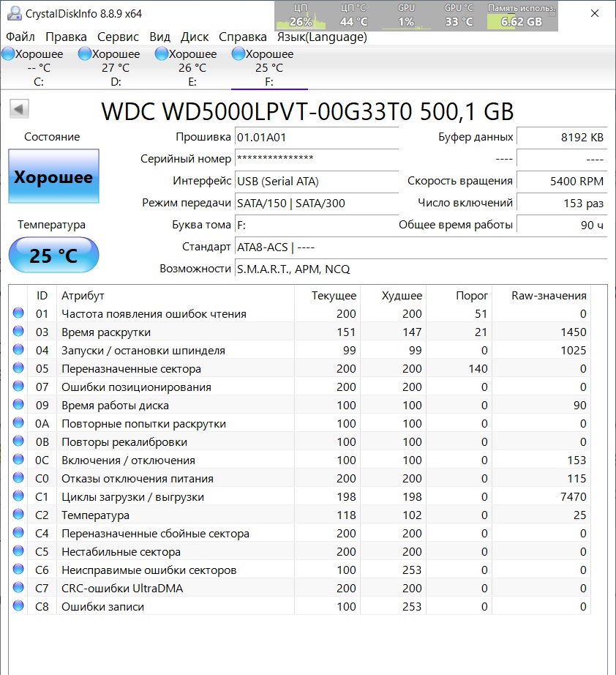Click status circle for attribute 05

[18, 368]
